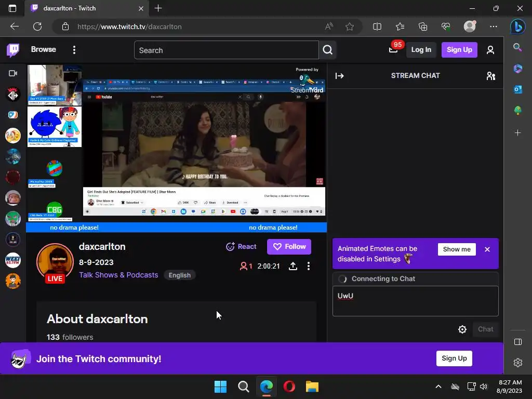Open Windows taskbar search
Image resolution: width=532 pixels, height=399 pixels.
[243, 387]
